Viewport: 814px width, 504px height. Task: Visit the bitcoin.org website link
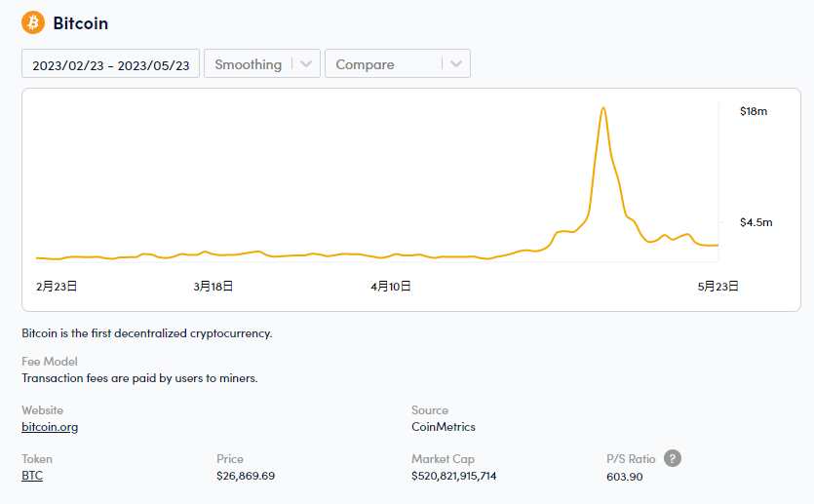click(50, 427)
